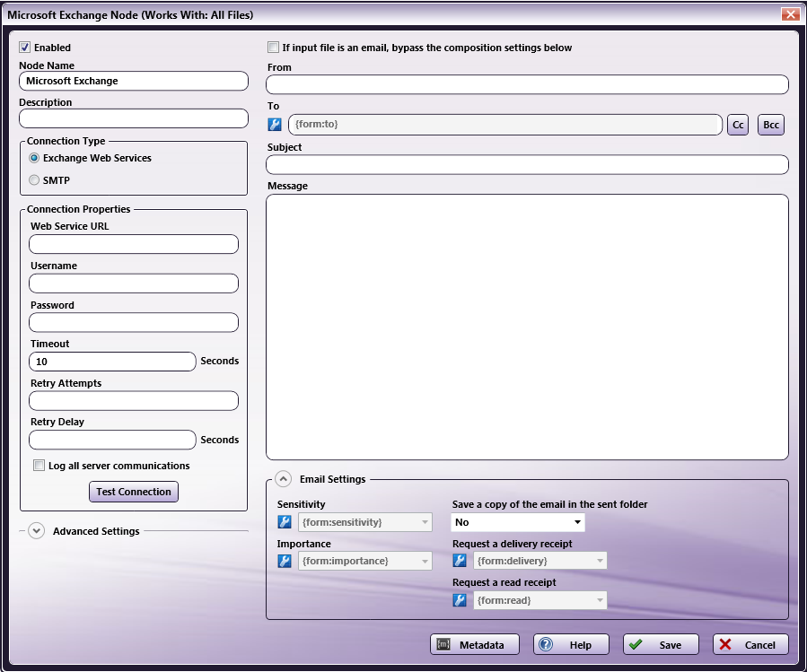Click the wrench icon beside read receipt dropdown
Screen dimensions: 807x672
pyautogui.click(x=460, y=600)
